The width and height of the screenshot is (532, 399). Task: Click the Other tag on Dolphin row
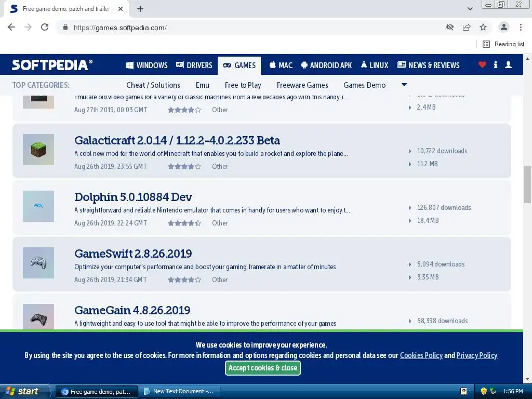220,223
